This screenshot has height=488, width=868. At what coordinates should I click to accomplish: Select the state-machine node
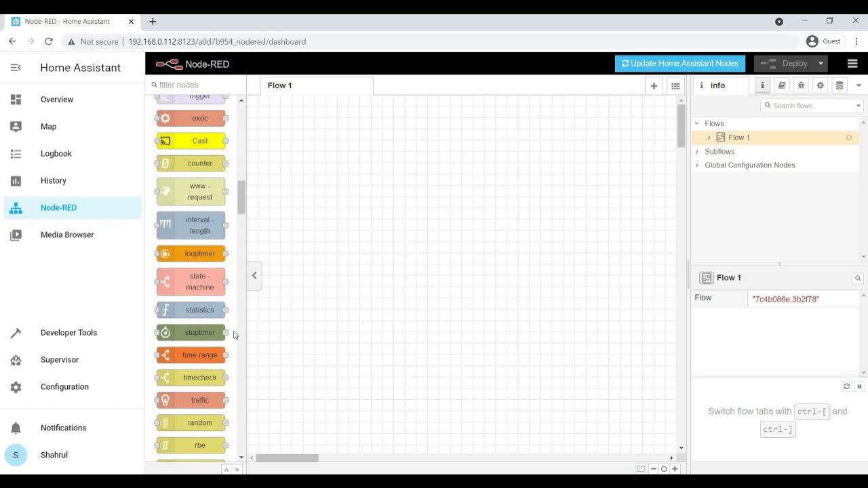tap(191, 282)
